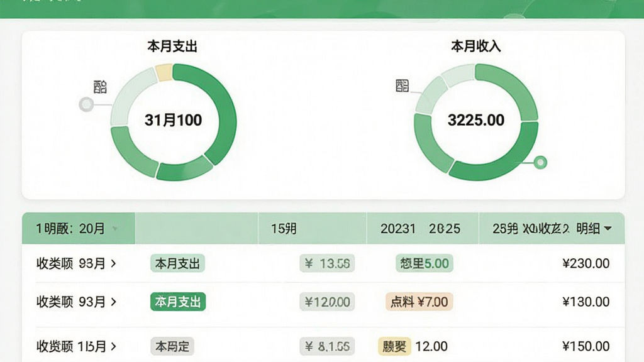
Task: Click the light green 本月支出 tag in first row
Action: tap(177, 263)
